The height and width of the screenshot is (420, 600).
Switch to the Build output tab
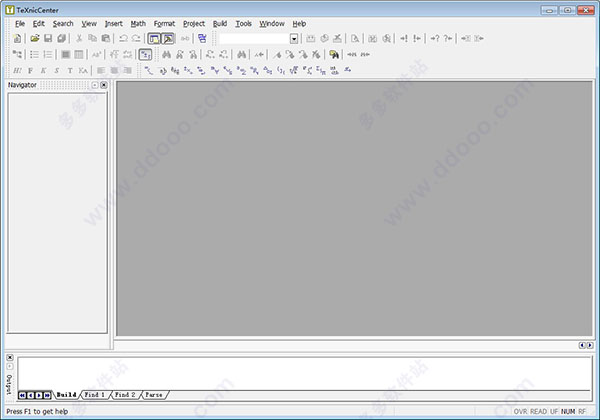(x=67, y=395)
